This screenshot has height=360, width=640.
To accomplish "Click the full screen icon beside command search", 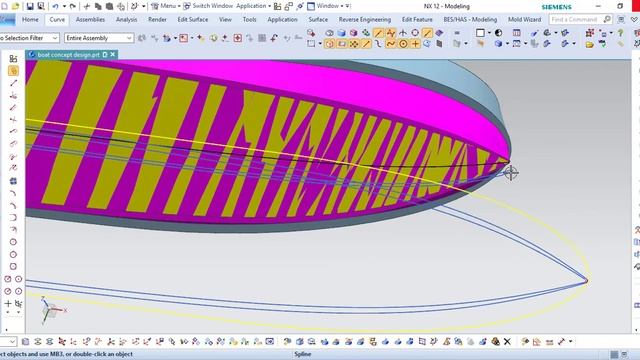I will 621,19.
